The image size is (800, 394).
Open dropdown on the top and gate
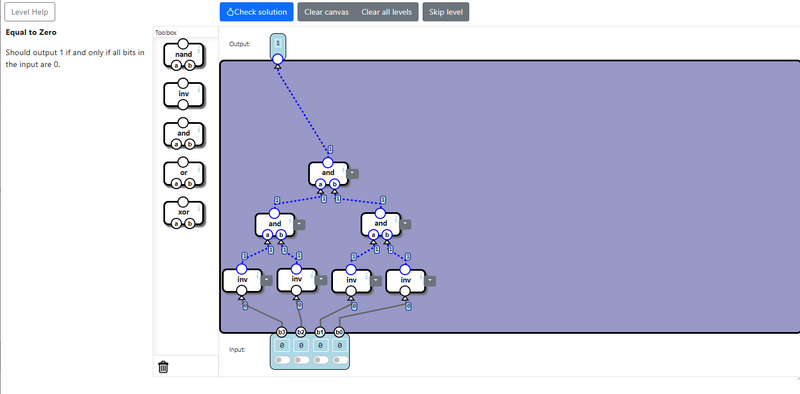[353, 174]
